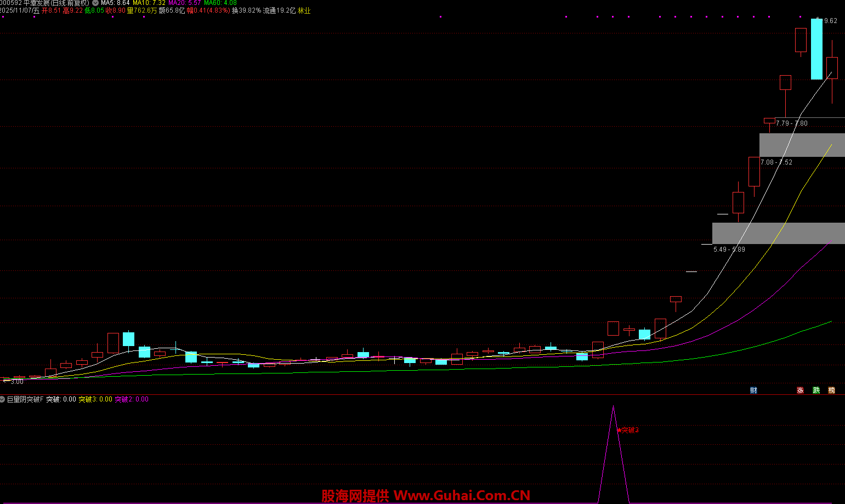This screenshot has height=504, width=845.
Task: Open the Www.Guhai.Com.CN watermark link
Action: coord(462,496)
